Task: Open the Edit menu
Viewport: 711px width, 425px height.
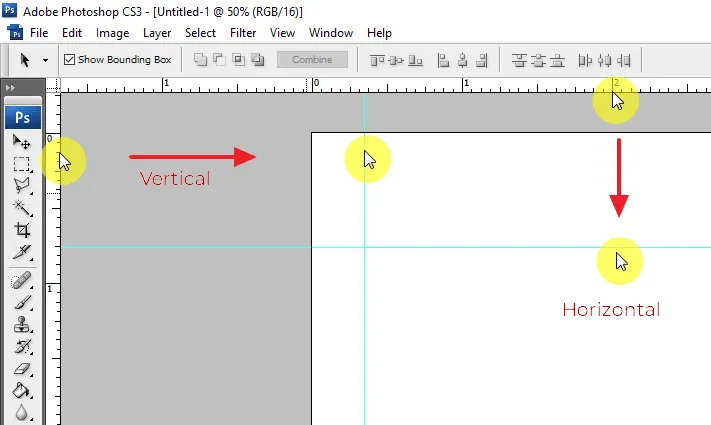Action: coord(72,33)
